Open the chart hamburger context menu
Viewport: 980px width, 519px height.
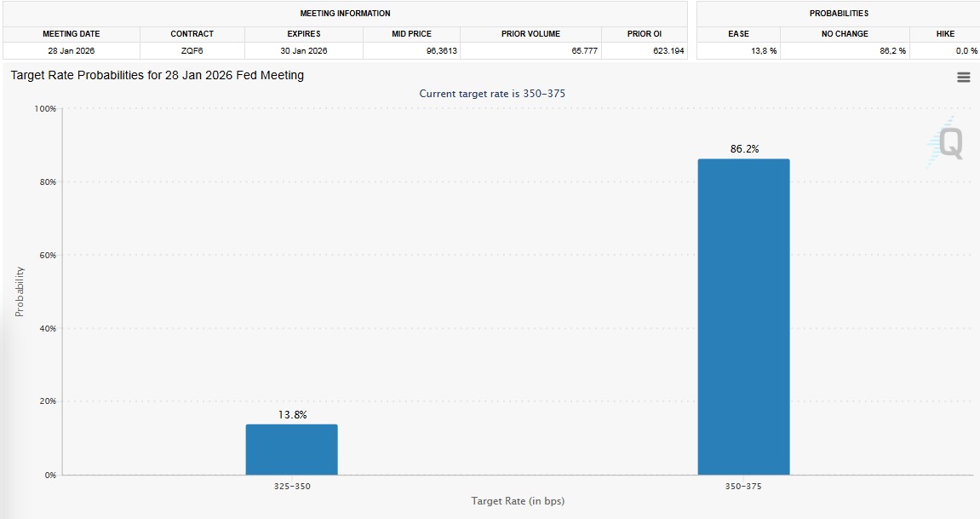point(963,78)
